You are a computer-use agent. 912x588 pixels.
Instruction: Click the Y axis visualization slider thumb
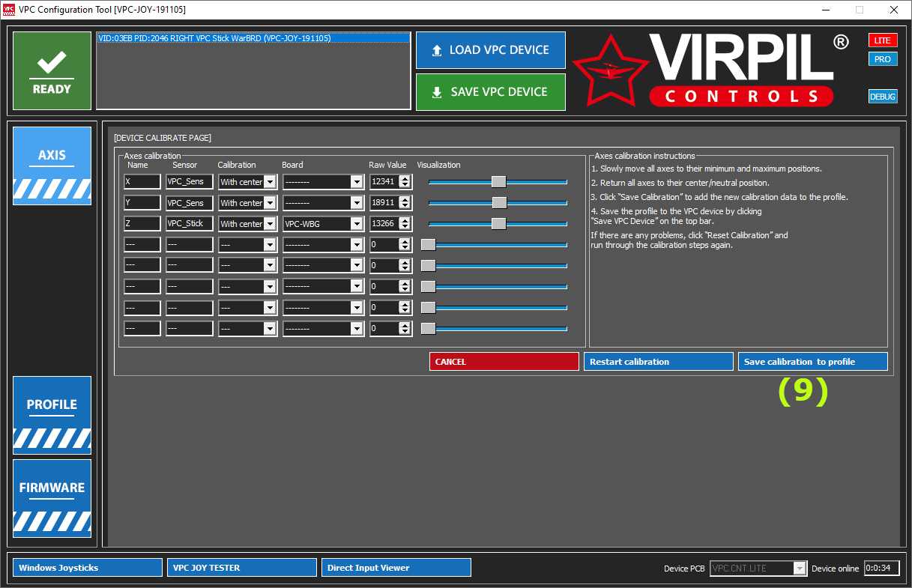500,203
